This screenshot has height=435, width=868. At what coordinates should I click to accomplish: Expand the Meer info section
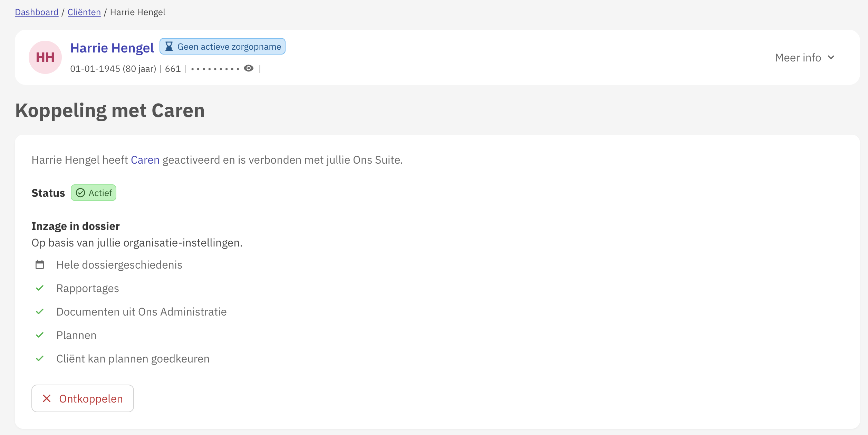(x=804, y=57)
